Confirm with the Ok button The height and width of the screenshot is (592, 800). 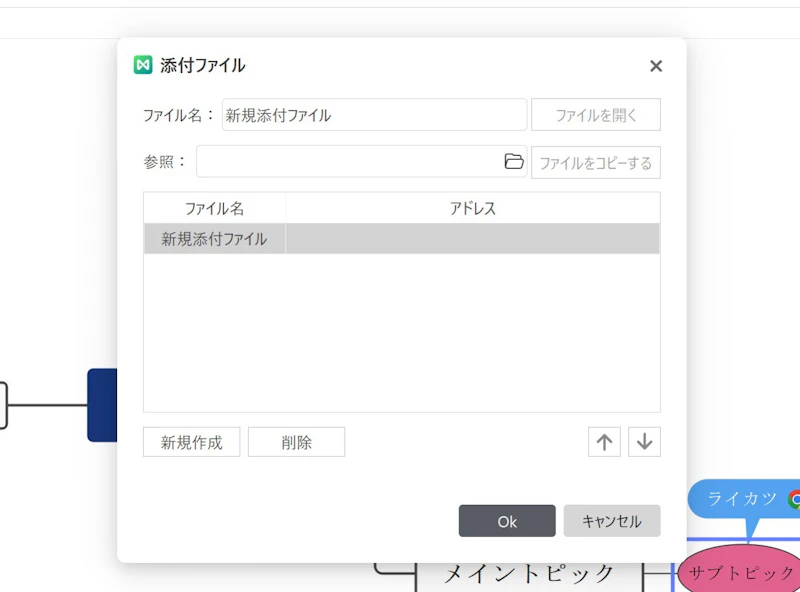tap(506, 520)
